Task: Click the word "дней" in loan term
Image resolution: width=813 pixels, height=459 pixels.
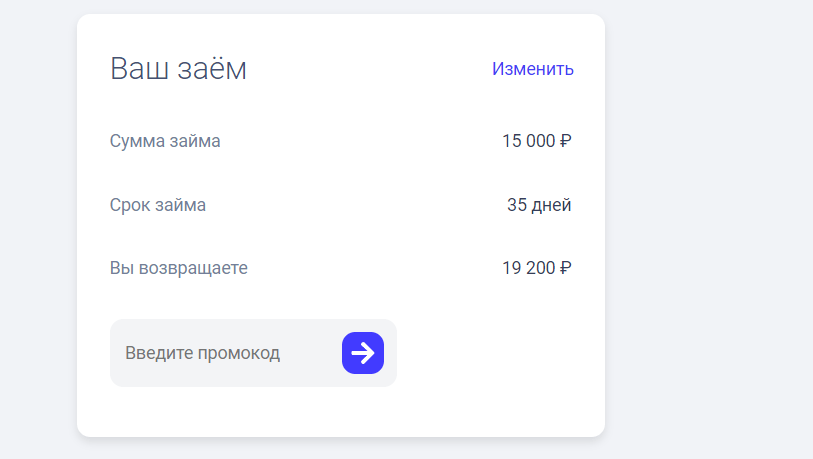Action: 552,205
